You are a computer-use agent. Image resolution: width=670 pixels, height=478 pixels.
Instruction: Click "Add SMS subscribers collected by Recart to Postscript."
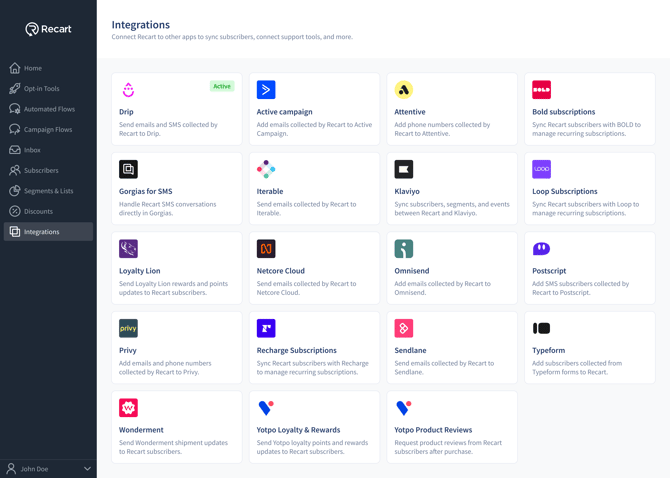[x=580, y=288]
